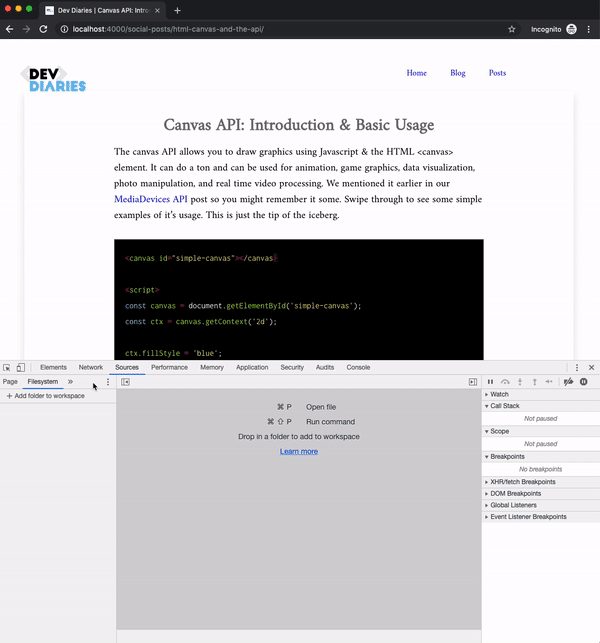Screen dimensions: 600x643
Task: Hide the navigator sidebar icon
Action: (x=125, y=382)
